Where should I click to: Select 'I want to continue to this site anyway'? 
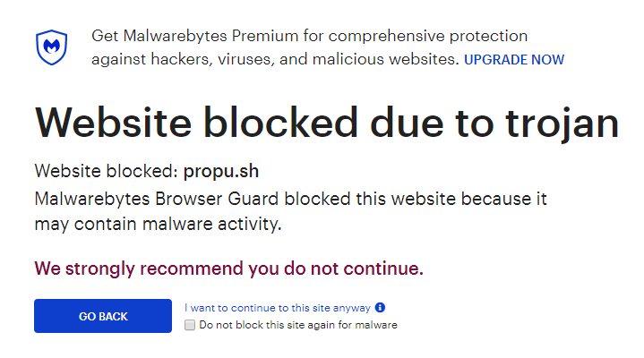point(278,308)
